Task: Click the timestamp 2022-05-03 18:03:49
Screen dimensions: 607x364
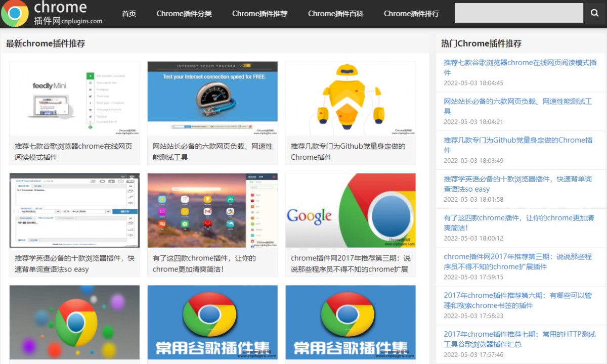Action: pos(473,161)
